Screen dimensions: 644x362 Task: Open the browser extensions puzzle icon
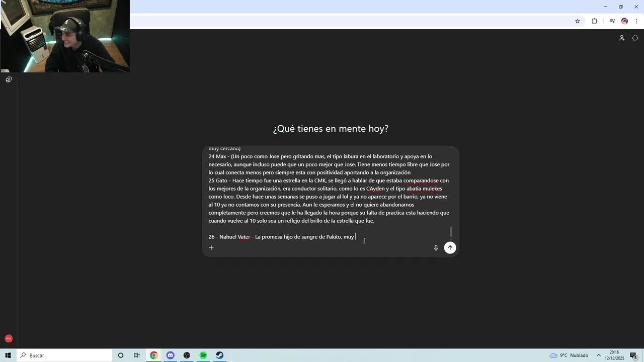pos(594,21)
